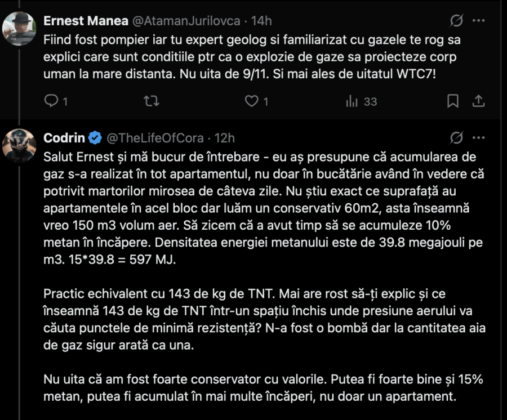507x420 pixels.
Task: Open @AtamanJurilovca handle link
Action: coord(186,21)
